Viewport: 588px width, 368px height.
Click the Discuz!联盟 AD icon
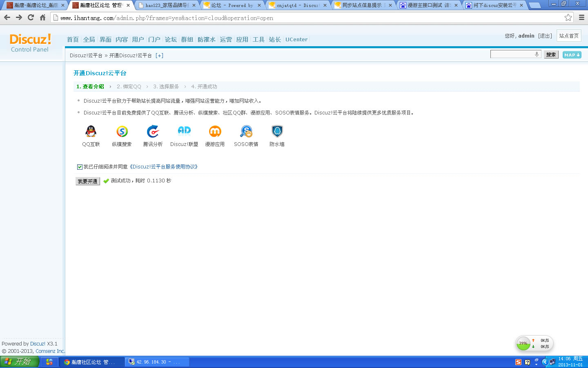coord(184,130)
